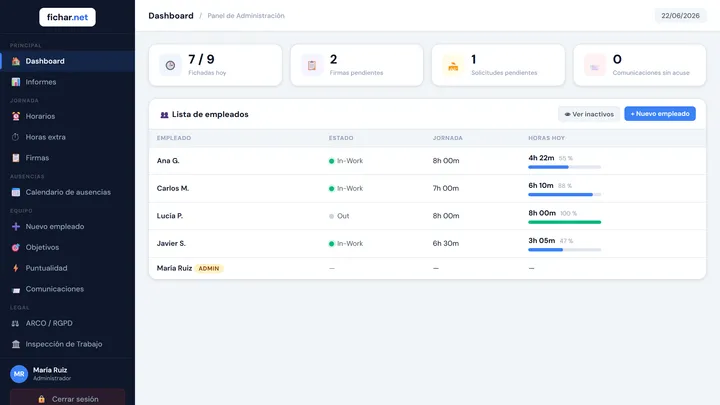Click María Ruiz Administrador profile name
Viewport: 720px width, 405px height.
pyautogui.click(x=50, y=370)
